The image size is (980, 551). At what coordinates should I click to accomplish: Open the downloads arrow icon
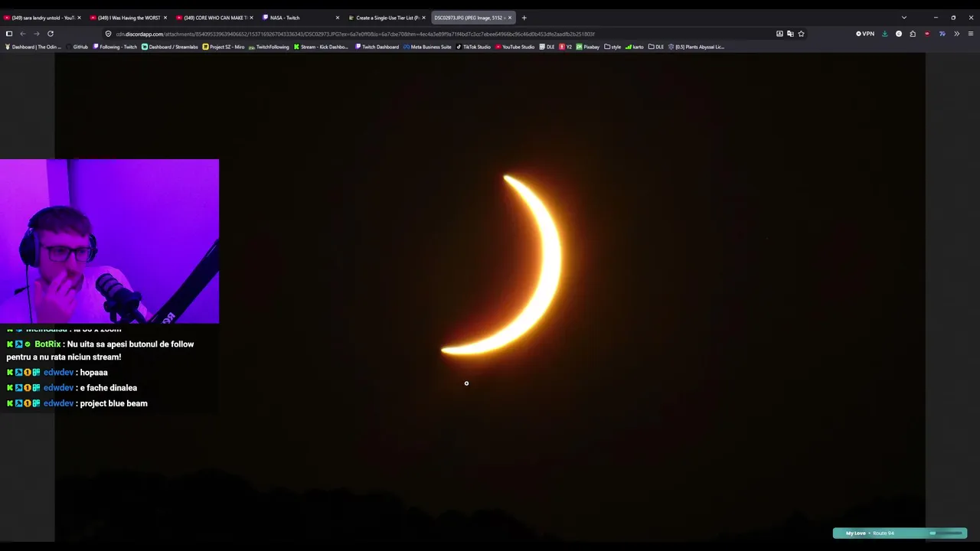click(885, 34)
